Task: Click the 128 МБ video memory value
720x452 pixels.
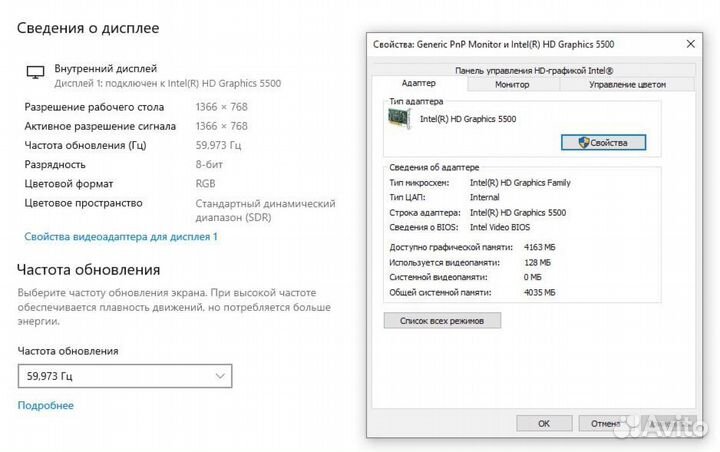Action: tap(537, 263)
